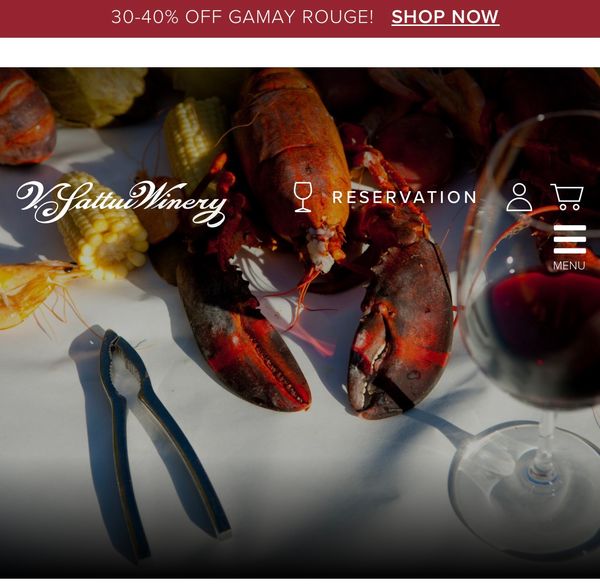Screen dimensions: 600x584
Task: Go home via V. Sattui Winery logo
Action: pos(122,203)
